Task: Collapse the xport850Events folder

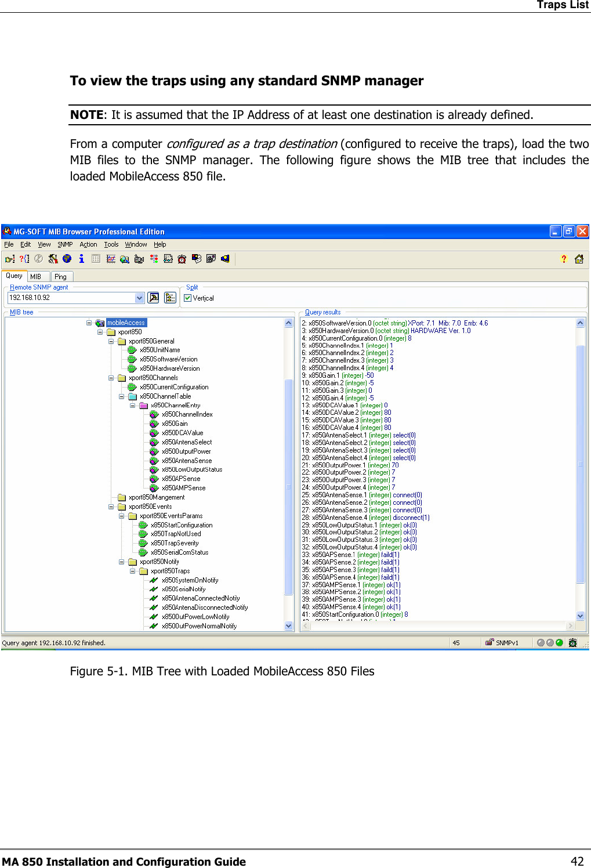Action: [x=111, y=507]
